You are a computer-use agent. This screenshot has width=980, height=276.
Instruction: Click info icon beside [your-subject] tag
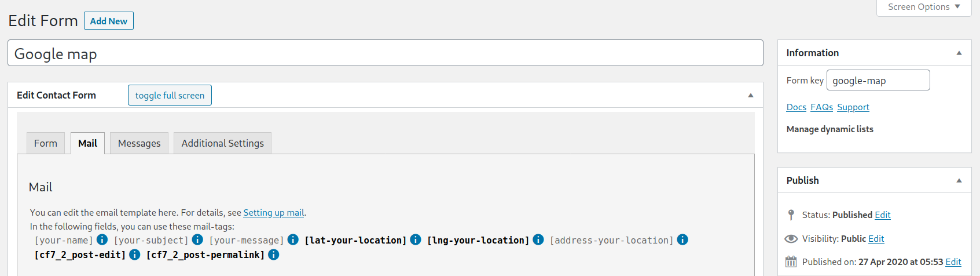[x=197, y=239]
